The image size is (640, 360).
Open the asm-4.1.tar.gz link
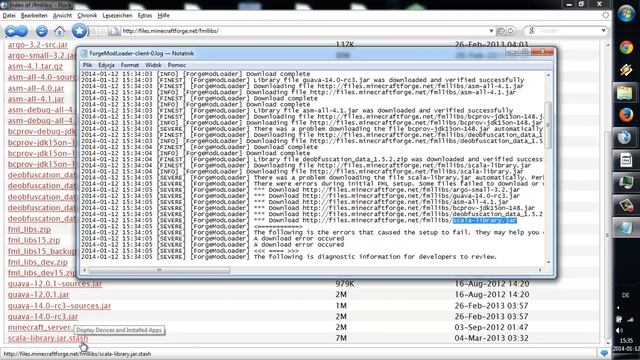tap(35, 66)
